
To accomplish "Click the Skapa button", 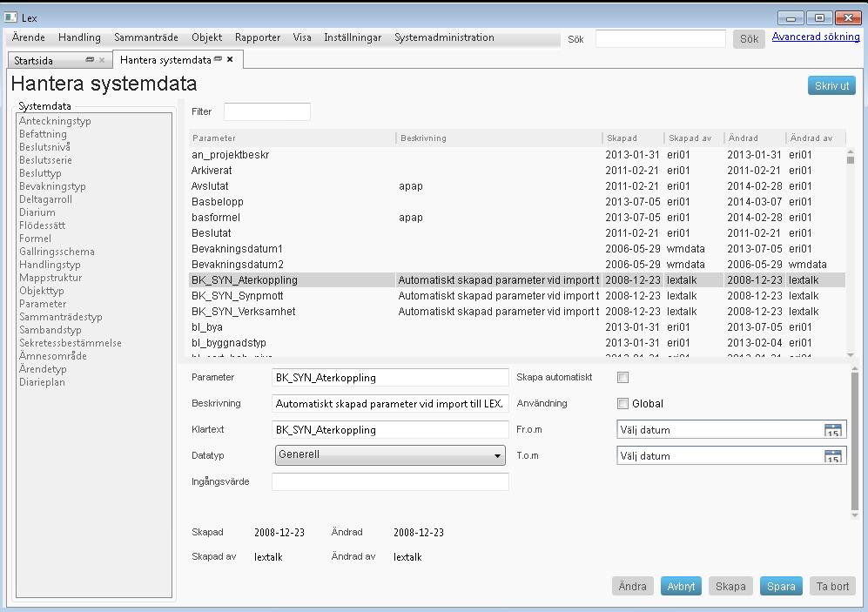I will pyautogui.click(x=730, y=586).
